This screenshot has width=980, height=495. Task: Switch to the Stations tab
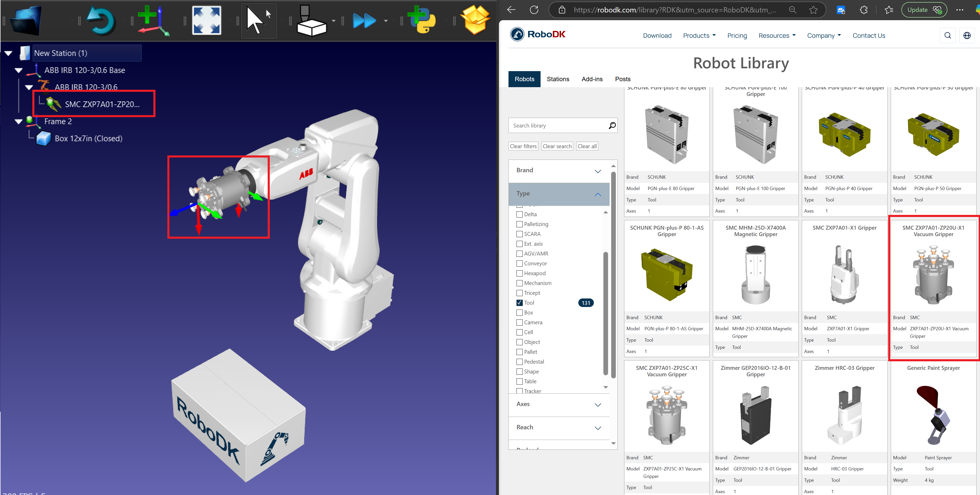(x=558, y=79)
